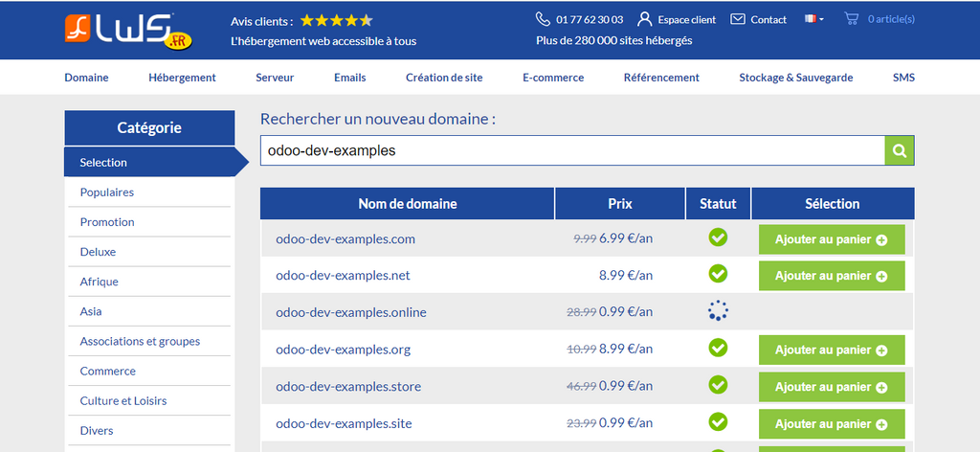Image resolution: width=980 pixels, height=452 pixels.
Task: Select the Promotion category
Action: pos(107,222)
